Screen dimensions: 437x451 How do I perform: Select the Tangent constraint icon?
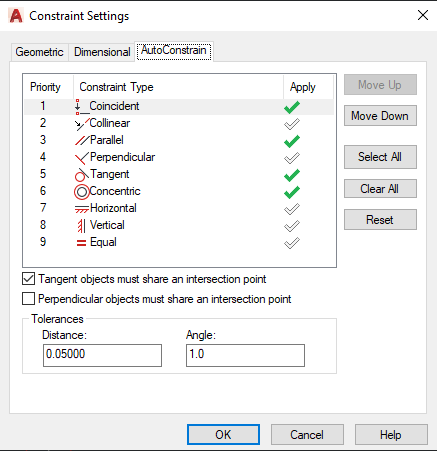pyautogui.click(x=82, y=175)
